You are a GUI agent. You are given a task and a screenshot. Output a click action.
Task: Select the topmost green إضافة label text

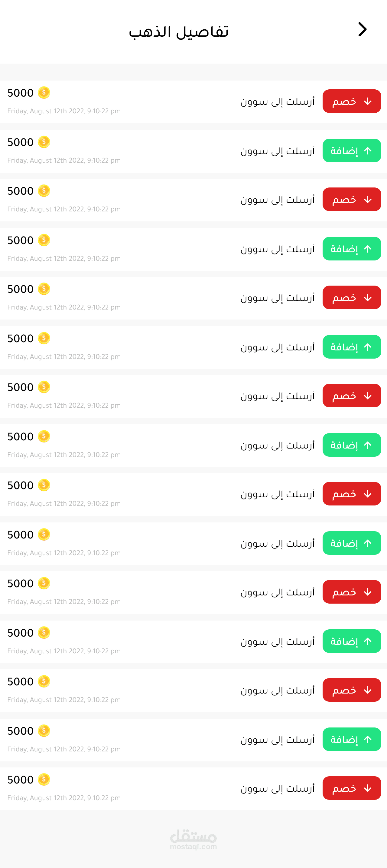pos(344,151)
